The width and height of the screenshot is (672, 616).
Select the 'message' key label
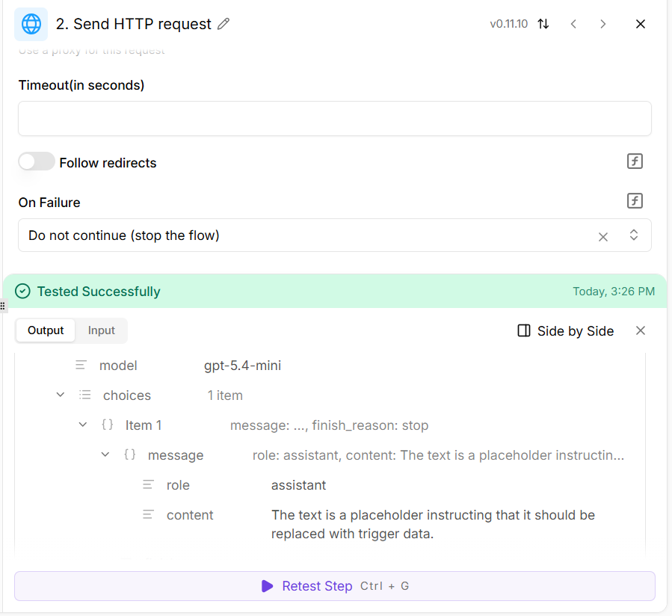(x=175, y=455)
